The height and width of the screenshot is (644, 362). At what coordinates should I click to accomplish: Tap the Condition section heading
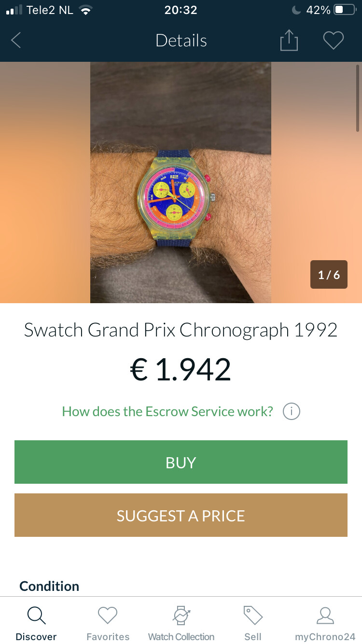[49, 586]
